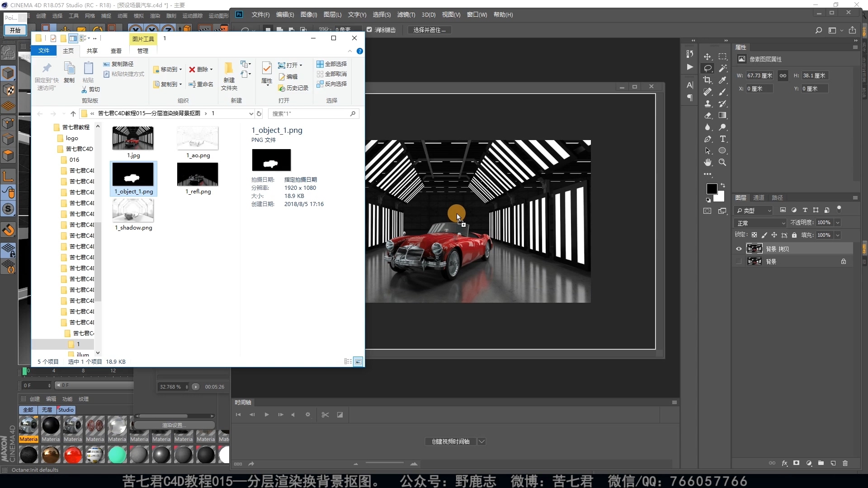Open the fill 填充 dropdown arrow
This screenshot has height=488, width=868.
point(837,235)
